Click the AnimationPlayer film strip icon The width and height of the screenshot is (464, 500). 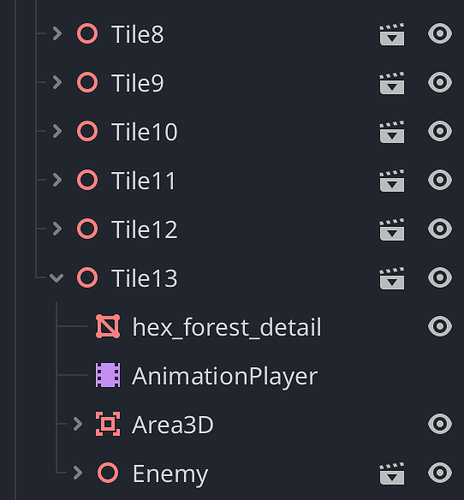(108, 375)
